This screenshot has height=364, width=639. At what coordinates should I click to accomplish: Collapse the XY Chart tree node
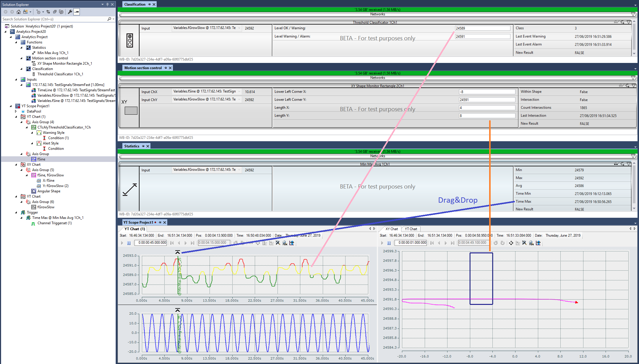(x=16, y=165)
